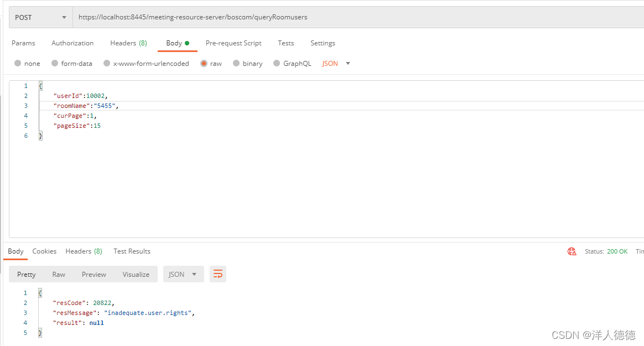
Task: Switch to the Tests tab
Action: click(286, 43)
